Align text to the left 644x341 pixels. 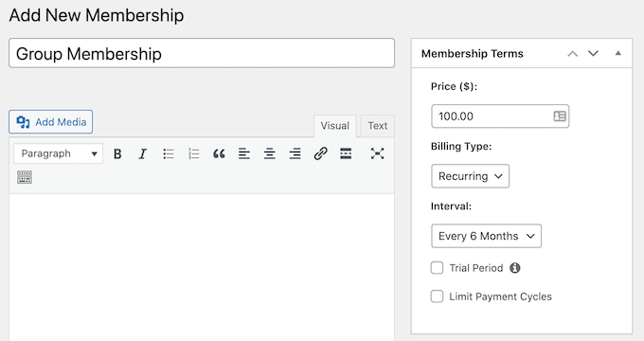pyautogui.click(x=244, y=153)
